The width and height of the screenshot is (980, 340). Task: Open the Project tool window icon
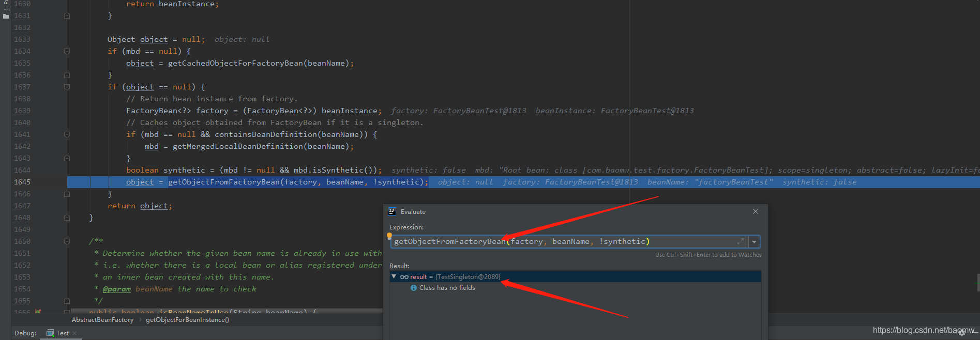click(6, 16)
